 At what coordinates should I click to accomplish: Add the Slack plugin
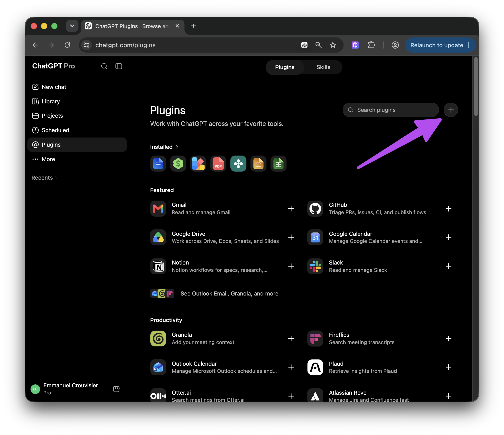(x=449, y=266)
